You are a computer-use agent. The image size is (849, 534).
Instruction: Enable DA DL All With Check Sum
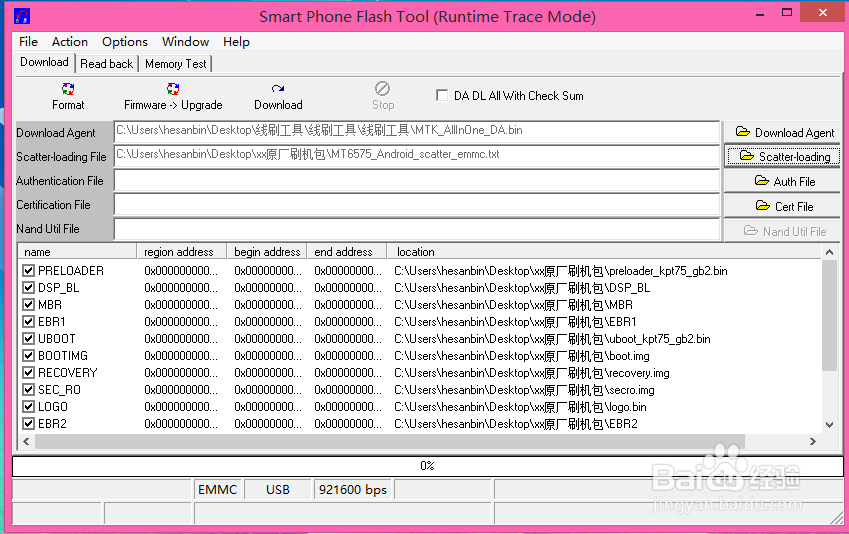442,96
